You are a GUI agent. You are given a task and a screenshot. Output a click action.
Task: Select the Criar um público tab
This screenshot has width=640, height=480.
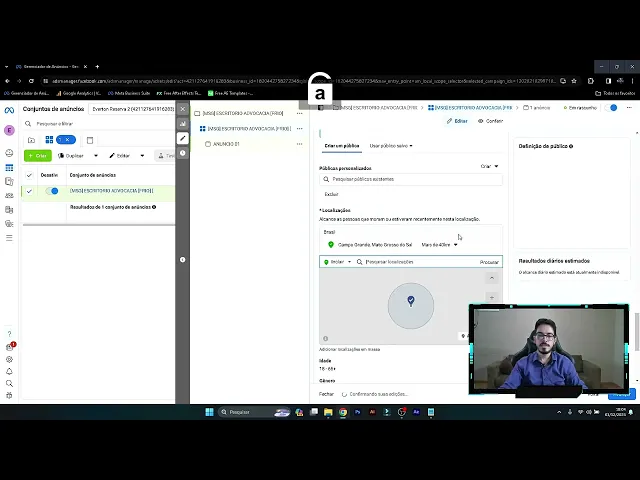pos(342,146)
